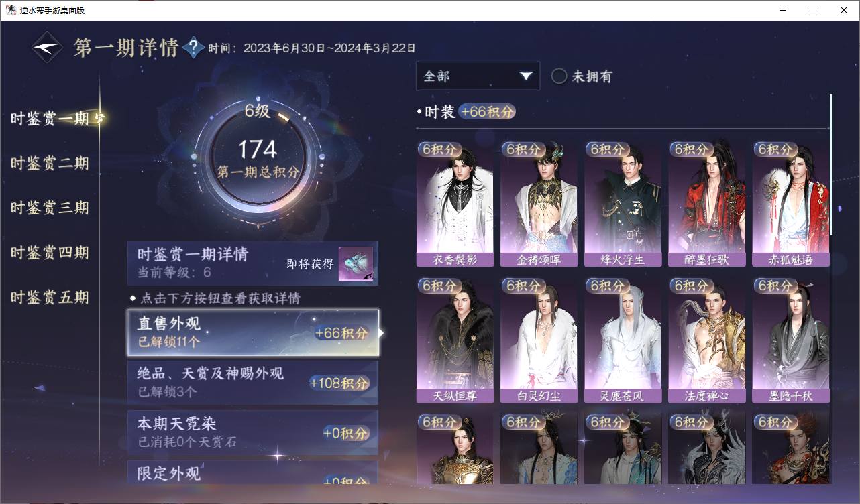Switch to the 时鉴赏三期 tab
Screen dimensions: 860x504
point(50,208)
